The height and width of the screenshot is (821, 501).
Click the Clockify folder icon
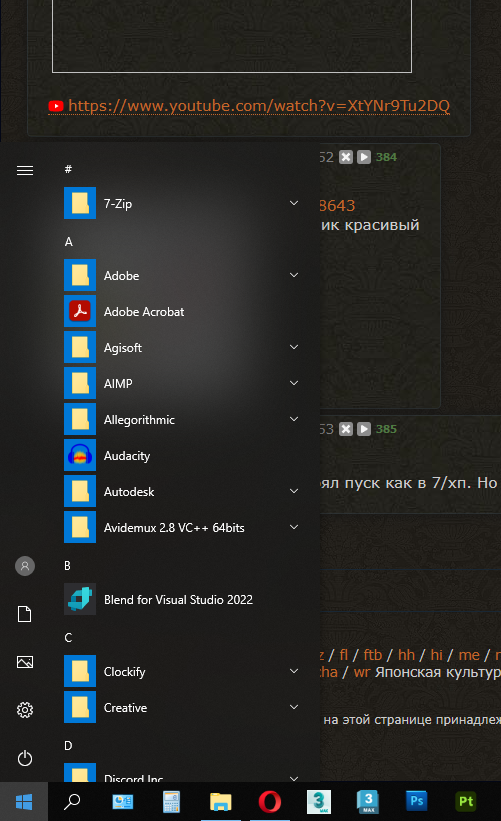point(80,671)
